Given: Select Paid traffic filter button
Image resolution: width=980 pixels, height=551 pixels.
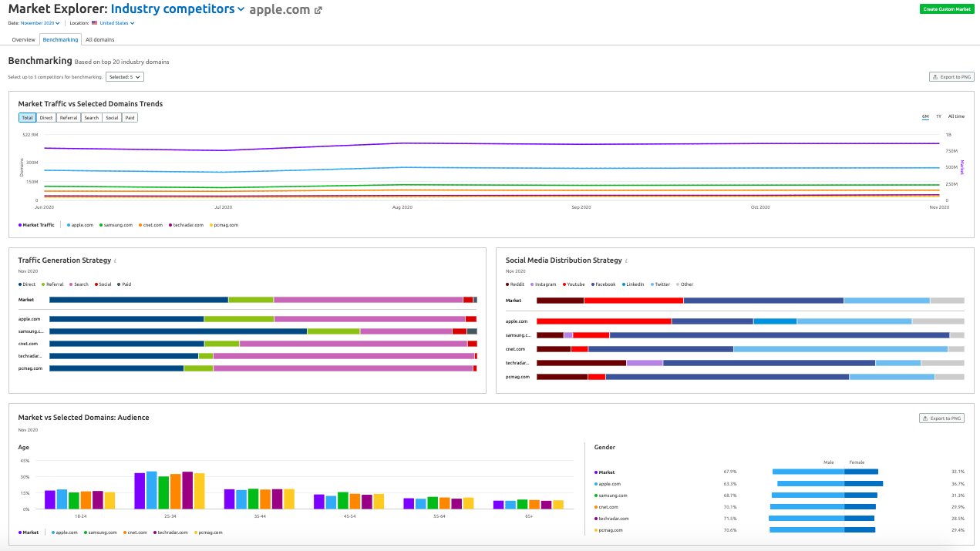Looking at the screenshot, I should (130, 118).
